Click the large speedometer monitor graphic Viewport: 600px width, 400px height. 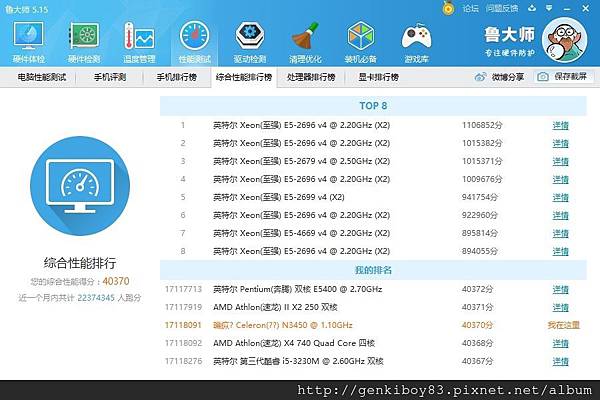(80, 186)
